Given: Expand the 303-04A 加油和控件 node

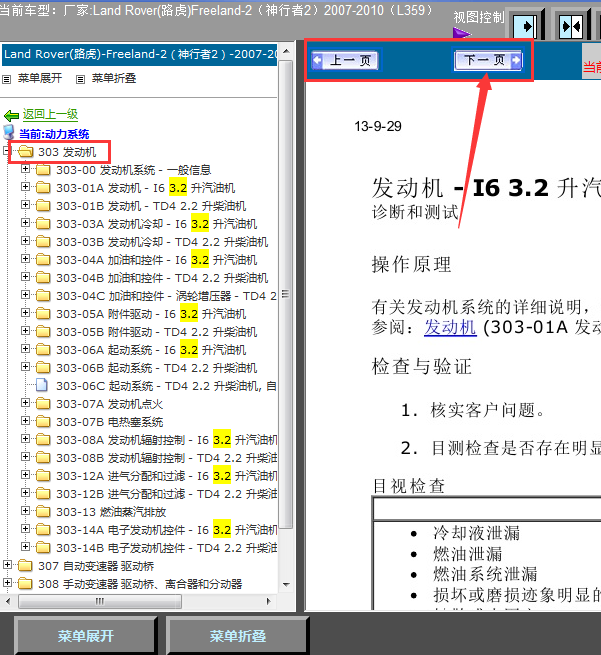Looking at the screenshot, I should coord(25,259).
